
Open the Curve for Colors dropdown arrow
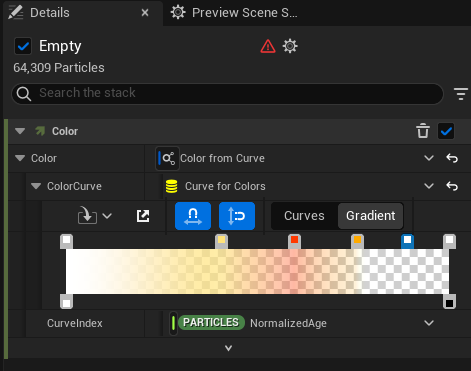point(429,186)
